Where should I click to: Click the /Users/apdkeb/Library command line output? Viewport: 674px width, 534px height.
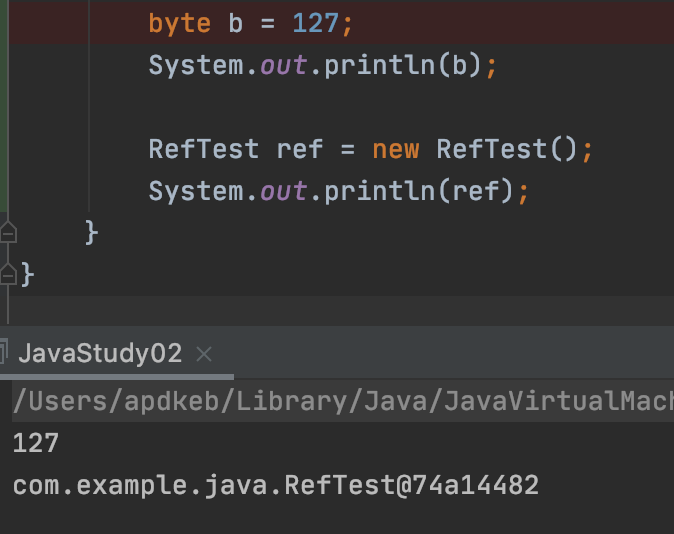(343, 401)
